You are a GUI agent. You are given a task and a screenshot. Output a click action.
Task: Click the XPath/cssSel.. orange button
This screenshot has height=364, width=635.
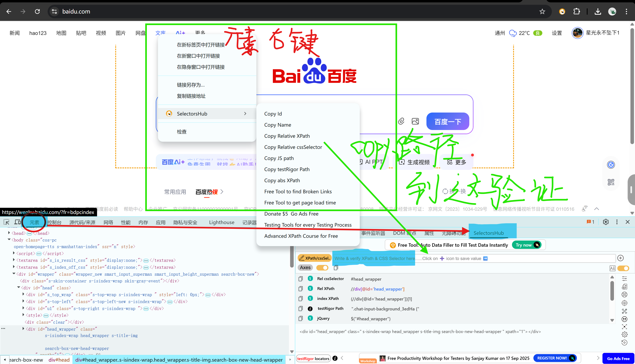click(315, 258)
